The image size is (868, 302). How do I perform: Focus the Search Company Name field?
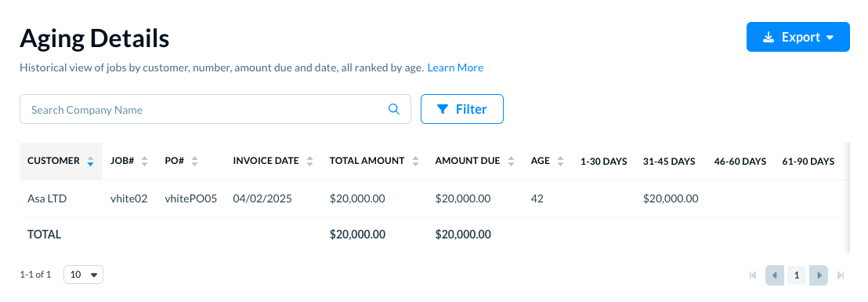(215, 109)
